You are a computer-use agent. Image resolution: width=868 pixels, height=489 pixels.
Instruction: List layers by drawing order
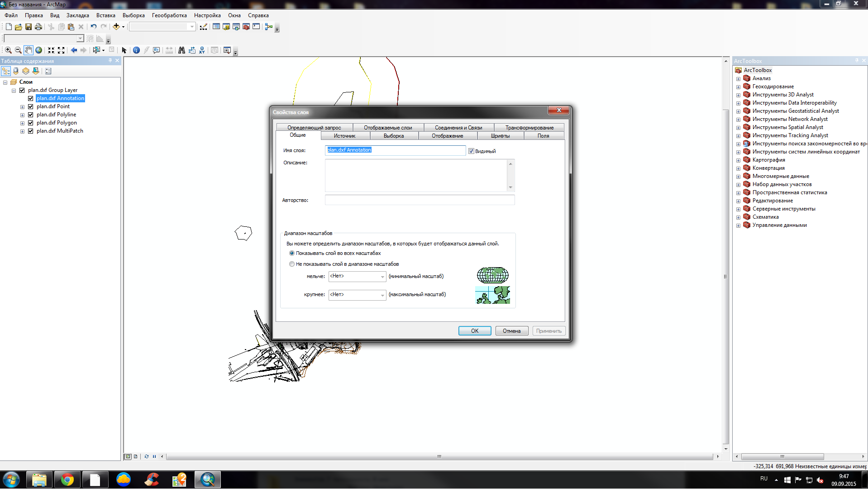[6, 71]
